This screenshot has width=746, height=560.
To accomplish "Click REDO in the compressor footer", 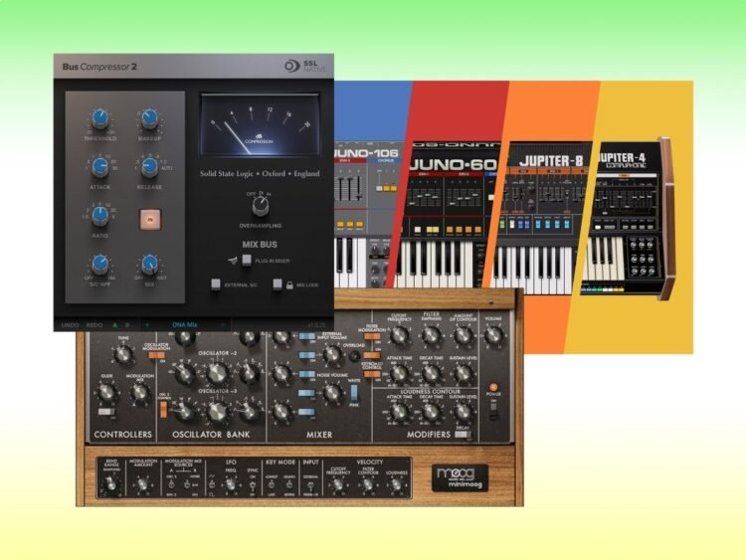I will (x=94, y=325).
